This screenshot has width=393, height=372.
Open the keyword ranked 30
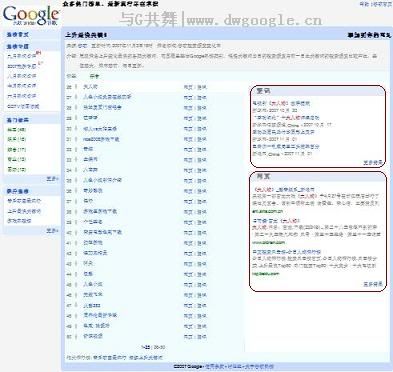(x=100, y=129)
